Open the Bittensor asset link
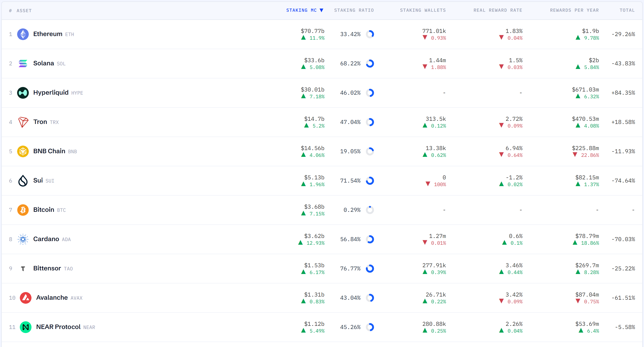The height and width of the screenshot is (347, 644). tap(47, 268)
